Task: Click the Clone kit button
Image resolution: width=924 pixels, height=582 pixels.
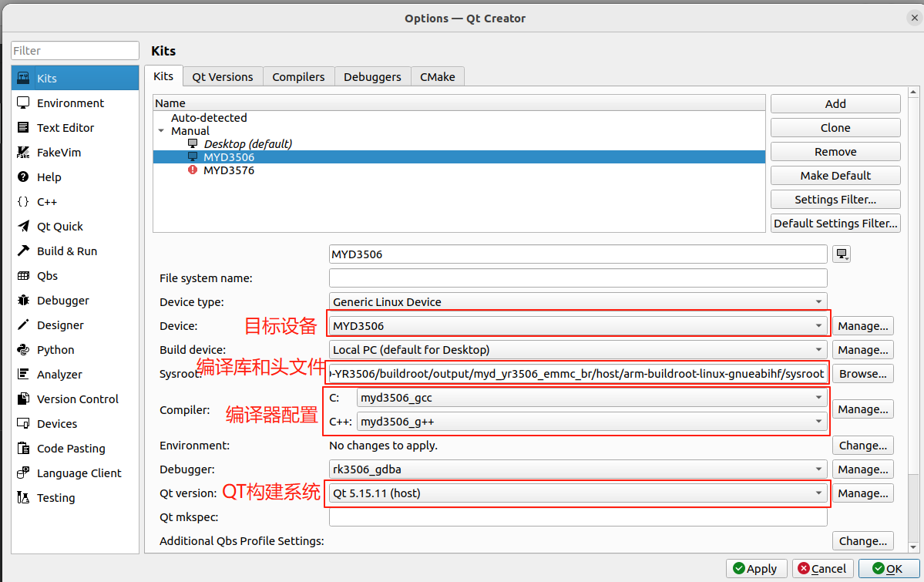Action: click(x=835, y=127)
